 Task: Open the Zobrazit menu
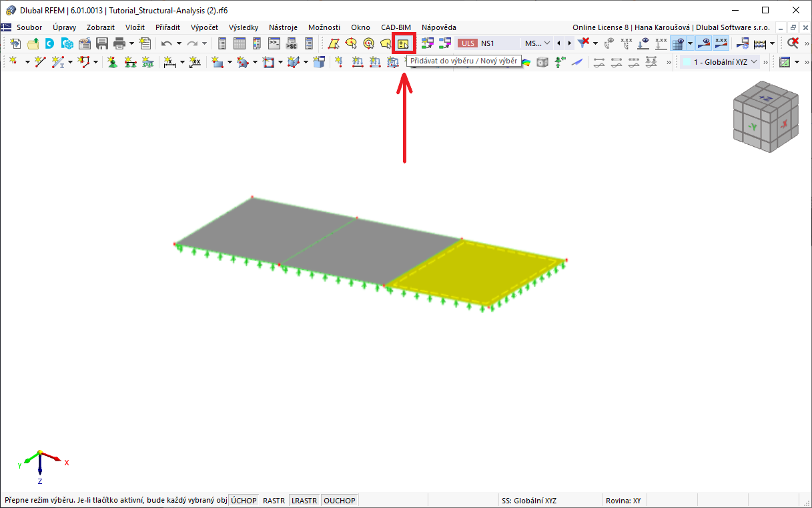101,27
